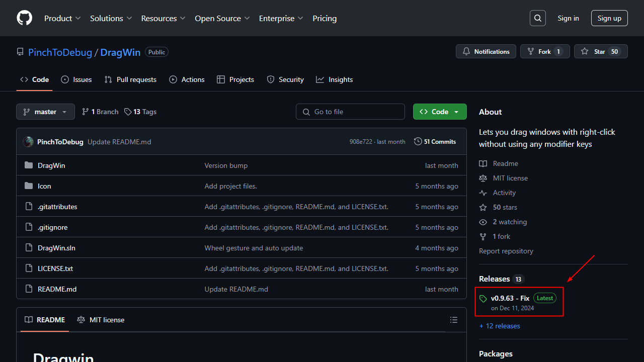Click the Go to file search field
644x362 pixels.
tap(350, 112)
